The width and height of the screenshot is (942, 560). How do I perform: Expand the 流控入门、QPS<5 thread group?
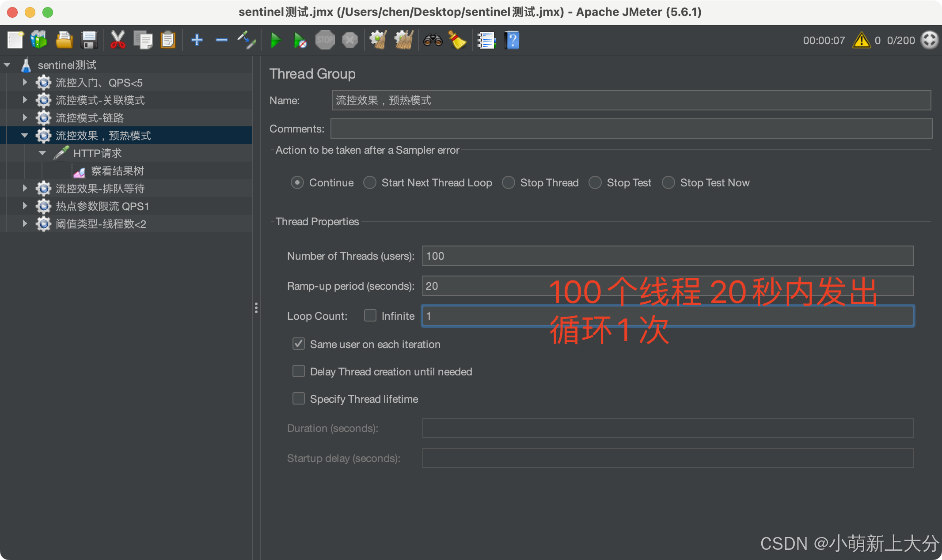pyautogui.click(x=25, y=83)
